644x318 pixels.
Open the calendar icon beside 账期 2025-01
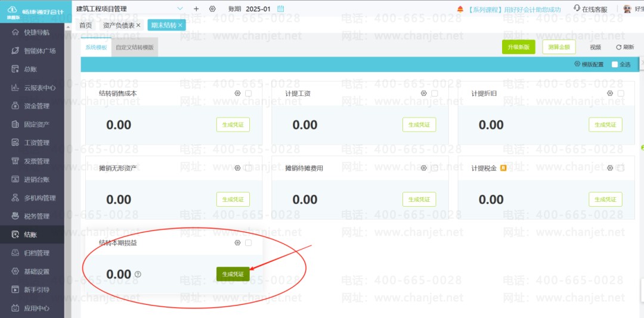tap(280, 8)
